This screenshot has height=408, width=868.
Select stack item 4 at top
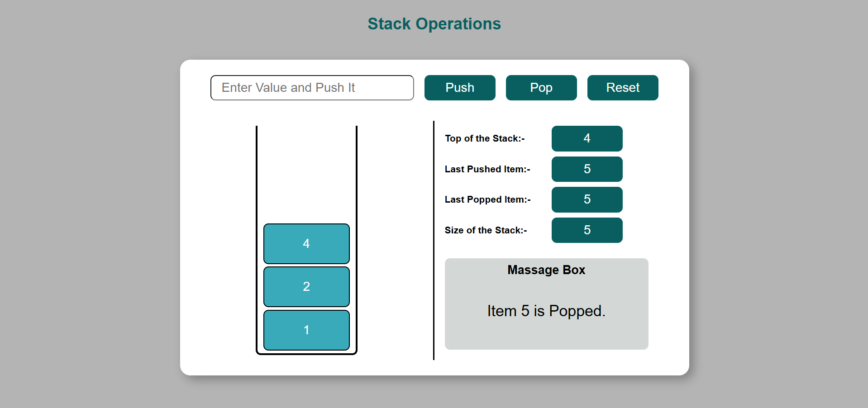(x=306, y=244)
